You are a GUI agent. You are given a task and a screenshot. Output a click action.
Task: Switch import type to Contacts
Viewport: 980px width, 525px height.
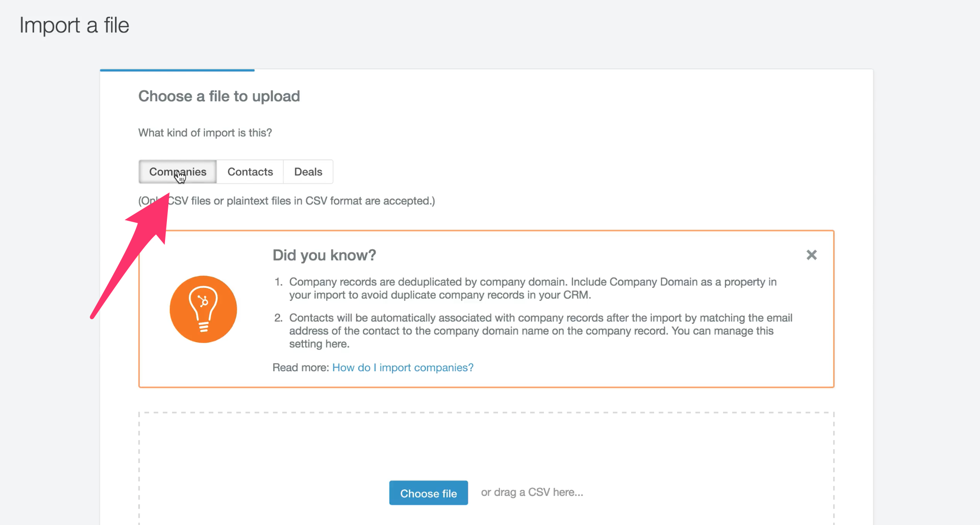[x=250, y=172]
